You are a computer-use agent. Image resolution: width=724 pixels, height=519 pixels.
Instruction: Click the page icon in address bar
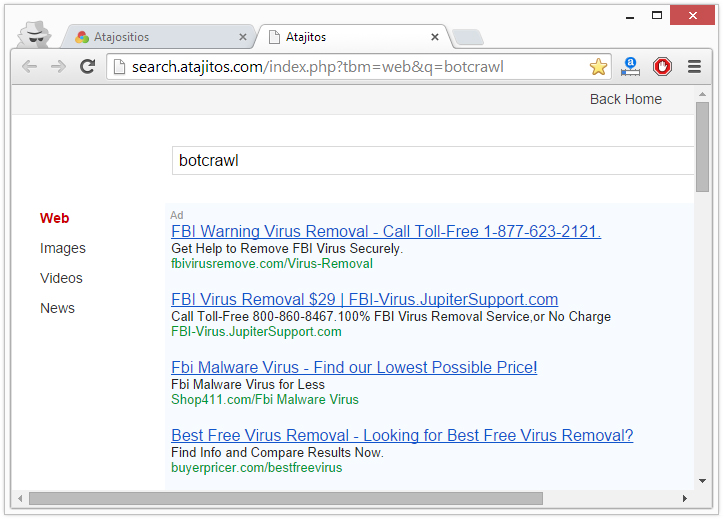tap(119, 67)
